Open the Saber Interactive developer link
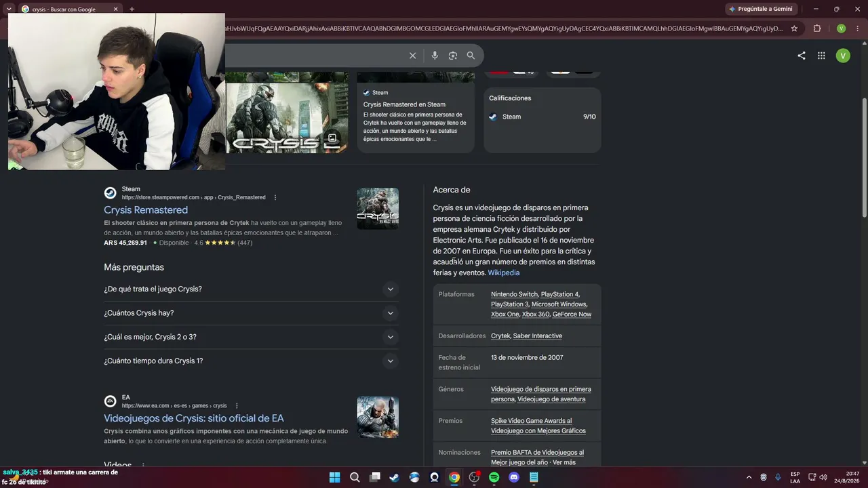The width and height of the screenshot is (868, 488). tap(538, 336)
